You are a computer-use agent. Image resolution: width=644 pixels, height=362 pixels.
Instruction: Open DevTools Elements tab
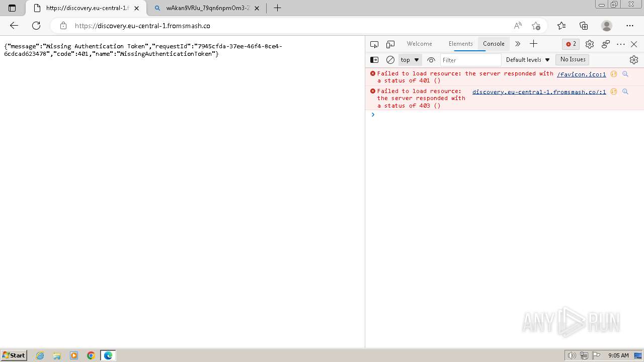pos(460,44)
